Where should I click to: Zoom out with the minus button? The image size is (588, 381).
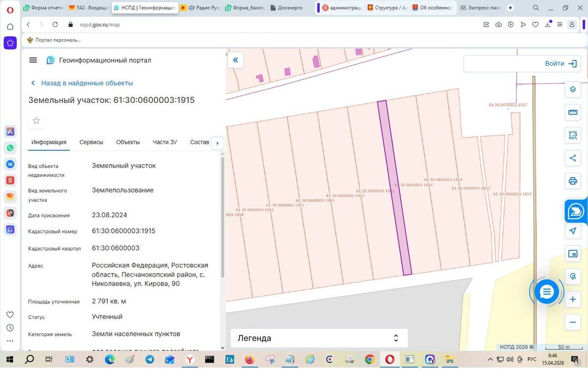(572, 322)
